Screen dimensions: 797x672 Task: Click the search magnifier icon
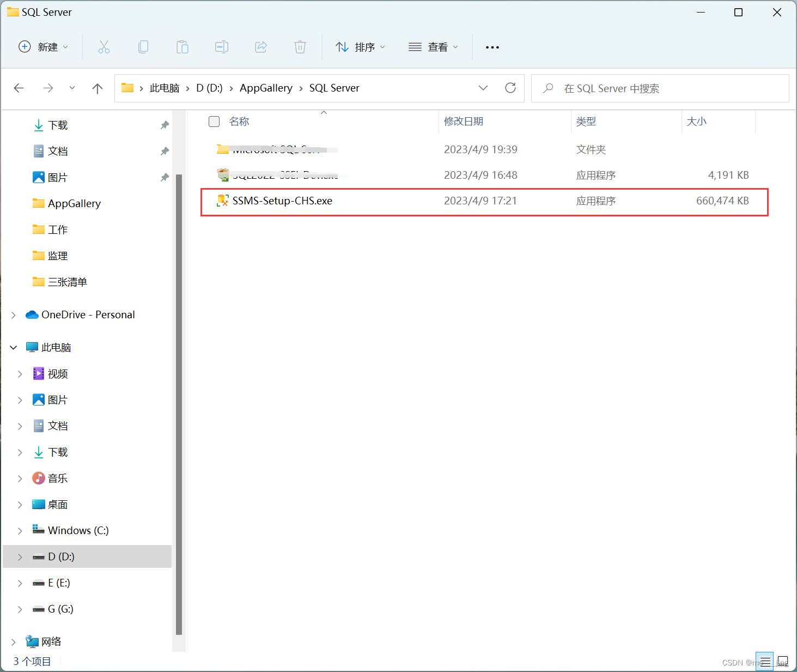click(549, 88)
